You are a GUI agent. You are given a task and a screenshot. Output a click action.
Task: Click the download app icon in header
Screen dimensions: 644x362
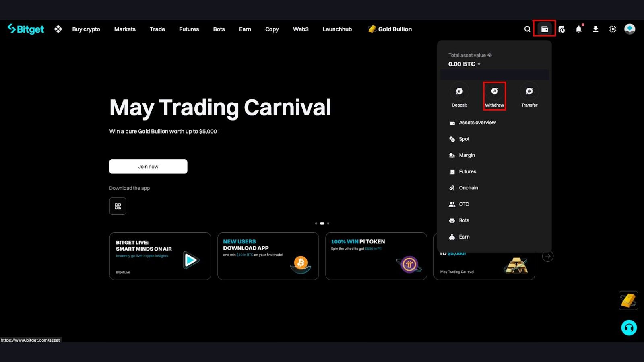click(596, 29)
